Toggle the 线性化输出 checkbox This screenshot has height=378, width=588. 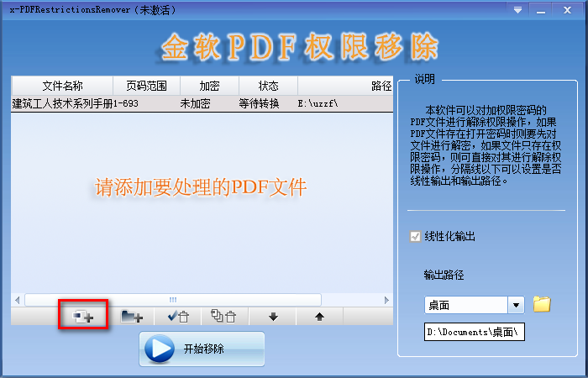click(x=415, y=237)
